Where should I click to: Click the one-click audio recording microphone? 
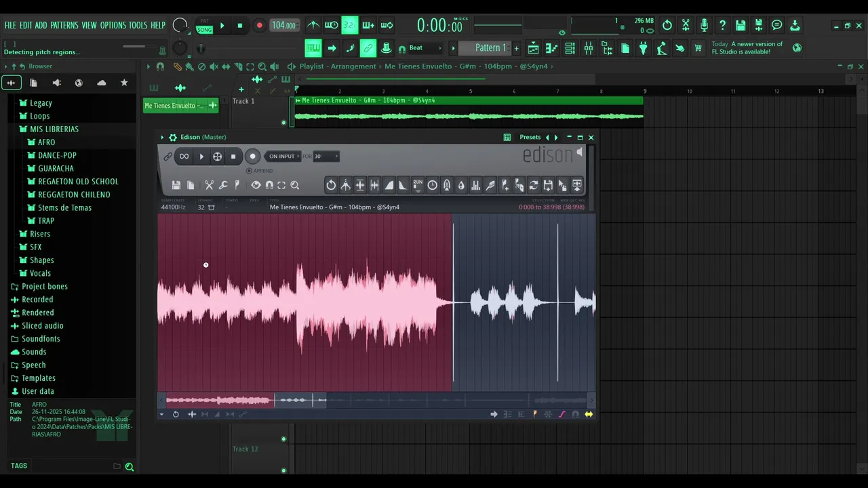704,25
